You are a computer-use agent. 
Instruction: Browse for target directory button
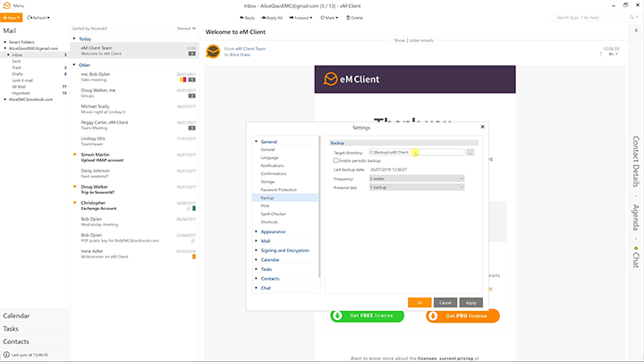pos(470,152)
